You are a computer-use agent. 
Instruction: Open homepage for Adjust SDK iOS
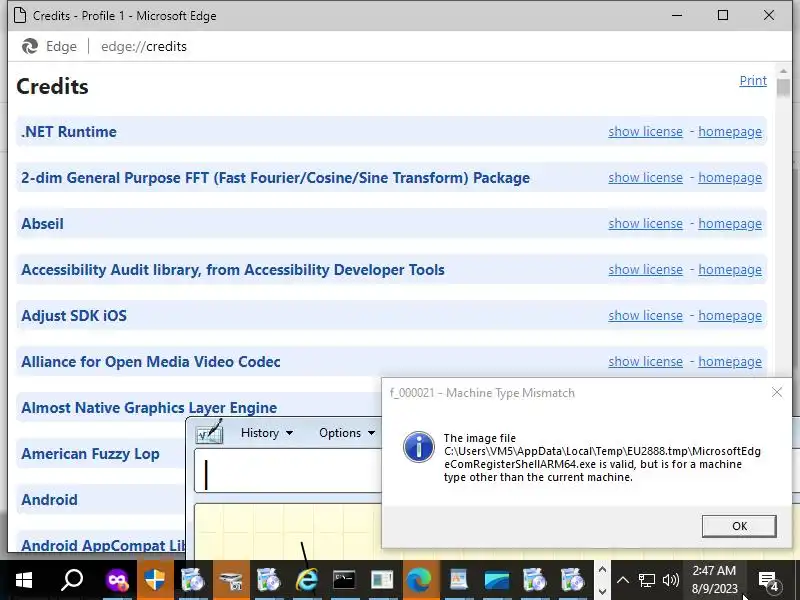pos(730,315)
